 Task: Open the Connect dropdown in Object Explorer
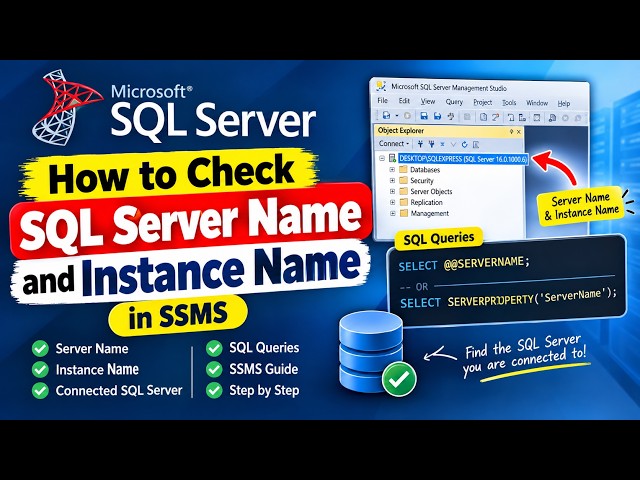tap(393, 143)
